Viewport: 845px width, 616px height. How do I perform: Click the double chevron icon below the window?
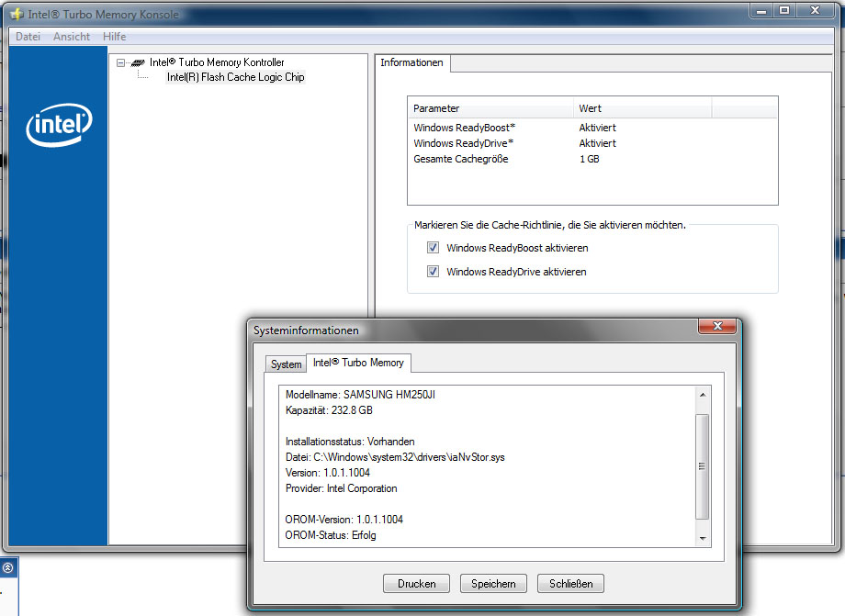pos(8,567)
